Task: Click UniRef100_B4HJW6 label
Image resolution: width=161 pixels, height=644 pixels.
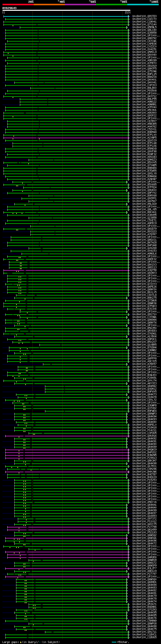Action: point(144,472)
